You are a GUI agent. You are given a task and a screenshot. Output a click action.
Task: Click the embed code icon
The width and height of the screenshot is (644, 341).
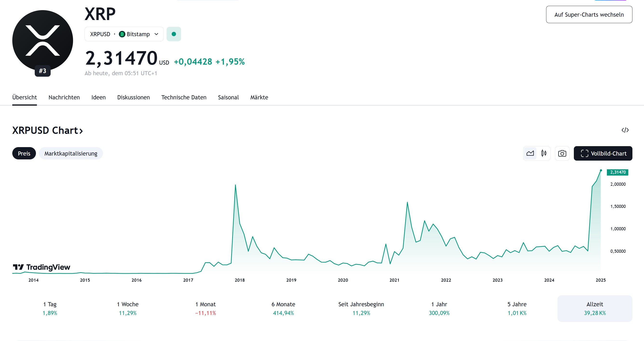point(625,130)
